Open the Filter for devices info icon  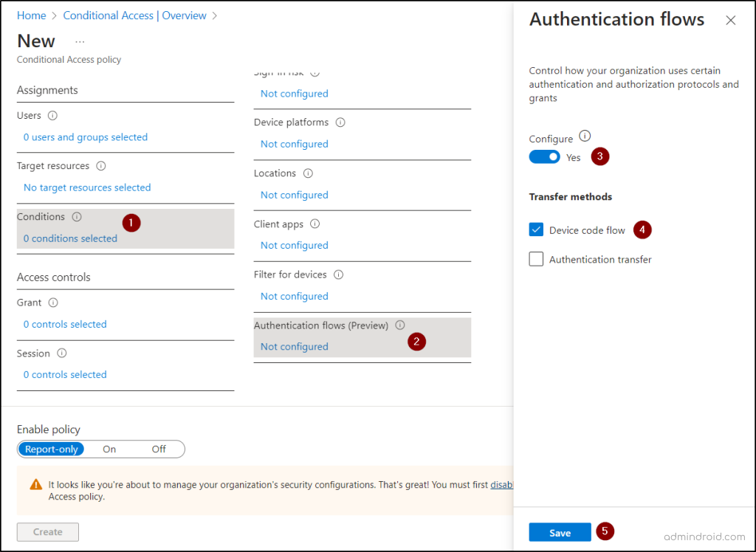click(338, 274)
